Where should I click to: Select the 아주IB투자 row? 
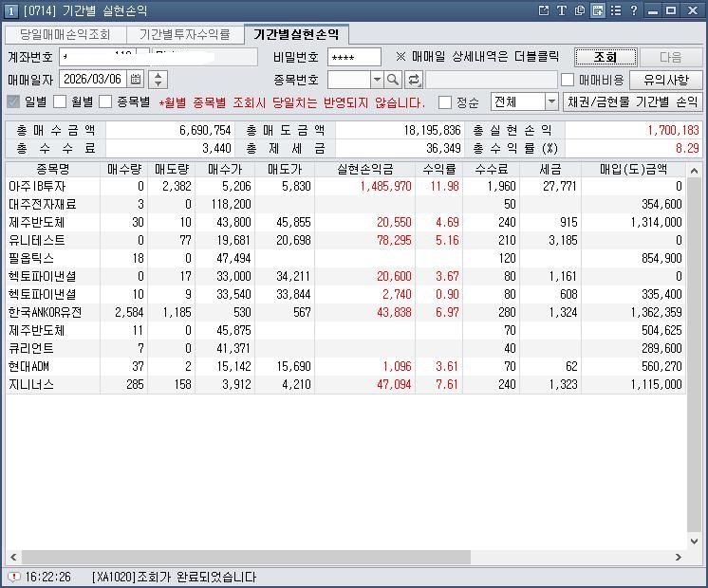point(345,186)
